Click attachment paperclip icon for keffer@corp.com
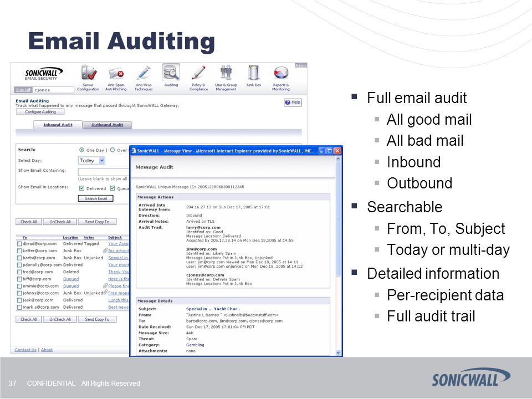The height and width of the screenshot is (399, 532). point(105,250)
